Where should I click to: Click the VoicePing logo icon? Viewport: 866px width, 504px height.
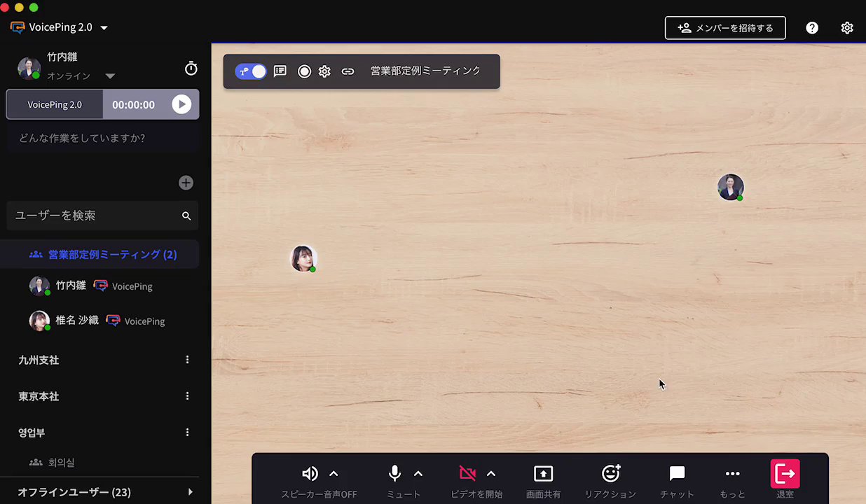tap(18, 27)
